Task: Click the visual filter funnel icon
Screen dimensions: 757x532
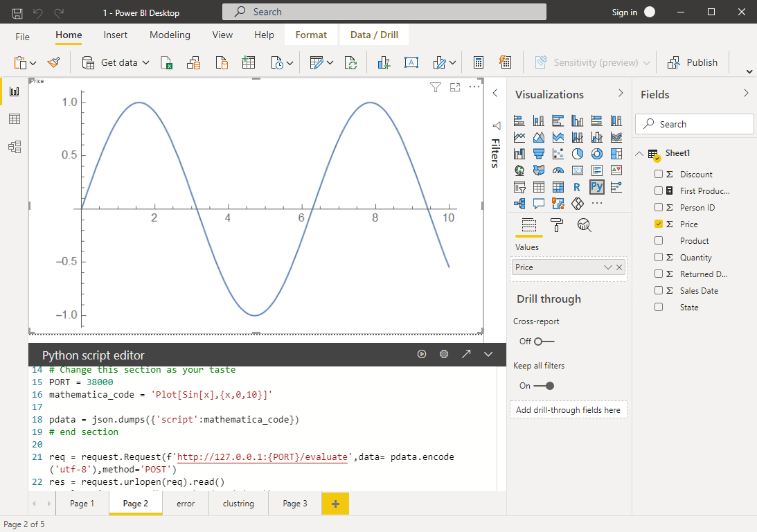Action: 435,87
